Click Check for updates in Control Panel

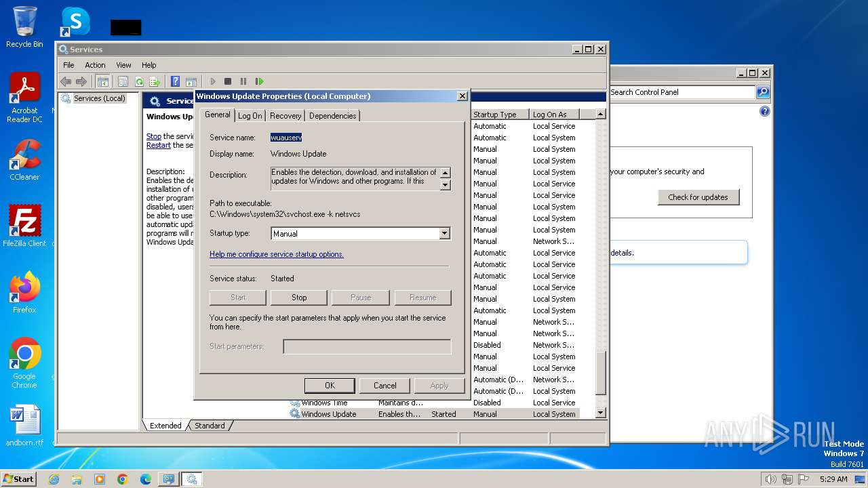tap(698, 197)
